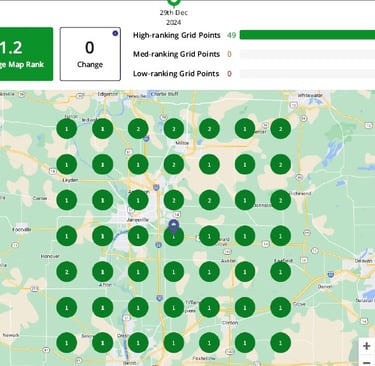Viewport: 375px width, 366px height.
Task: Click the Med-ranking Grid Points empty bar
Action: (x=307, y=54)
